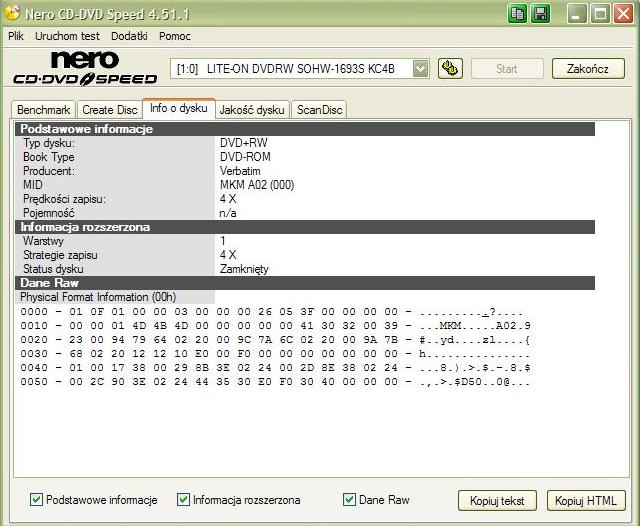Image resolution: width=640 pixels, height=526 pixels.
Task: Click the Dane Raw section header
Action: [305, 283]
